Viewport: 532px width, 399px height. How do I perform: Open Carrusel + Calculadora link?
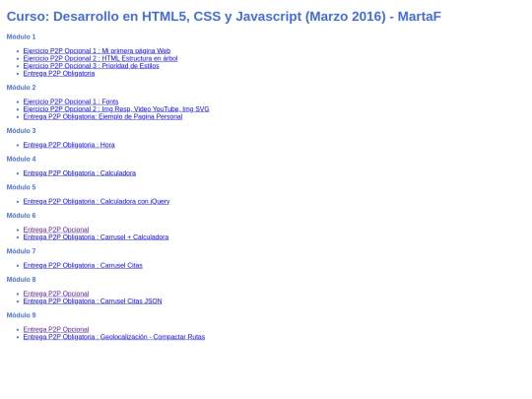(96, 236)
